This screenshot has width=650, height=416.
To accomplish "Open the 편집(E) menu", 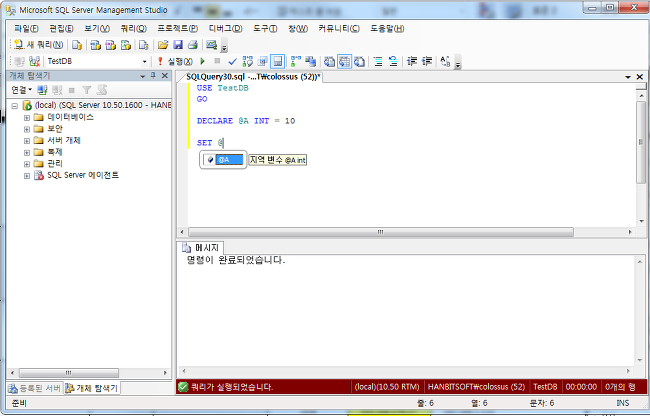I will coord(61,29).
